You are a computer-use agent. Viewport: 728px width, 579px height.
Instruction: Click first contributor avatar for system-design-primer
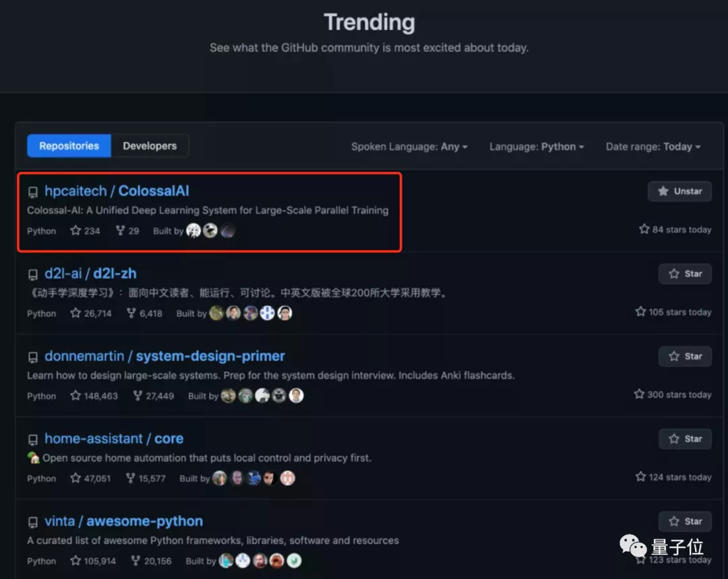229,396
